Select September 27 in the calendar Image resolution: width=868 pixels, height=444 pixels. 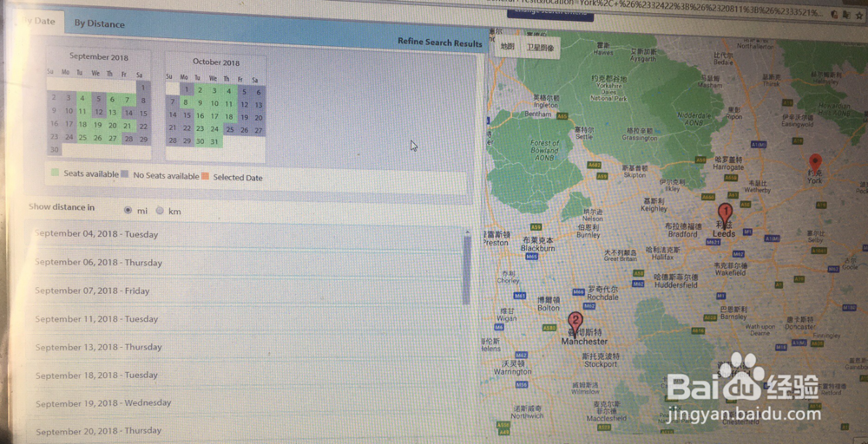point(112,138)
